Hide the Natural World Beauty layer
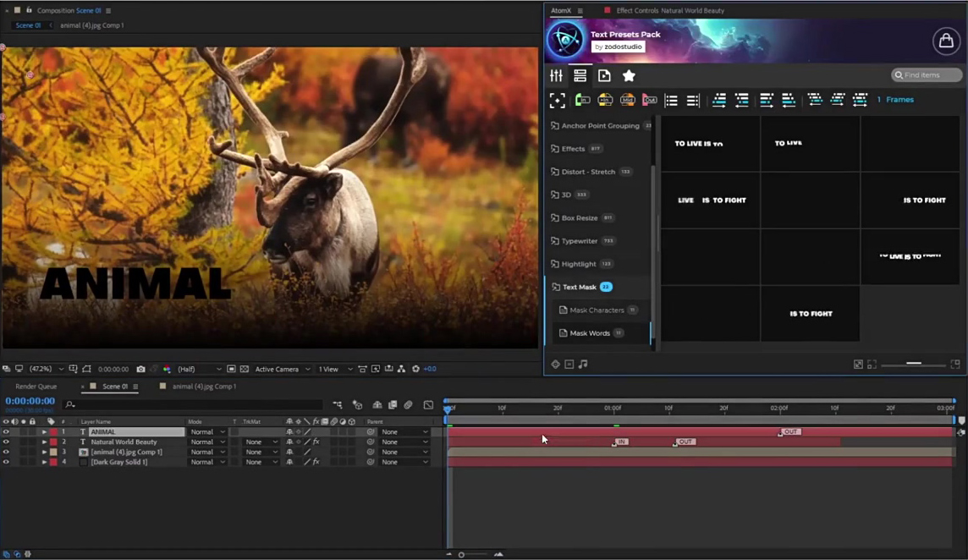The image size is (968, 560). pos(7,442)
